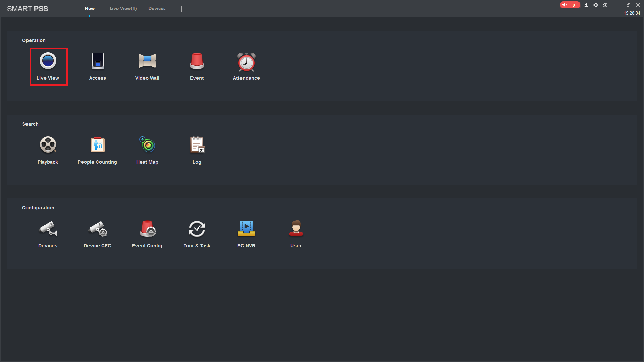Open the settings gear in title bar
The image size is (644, 362).
click(596, 5)
